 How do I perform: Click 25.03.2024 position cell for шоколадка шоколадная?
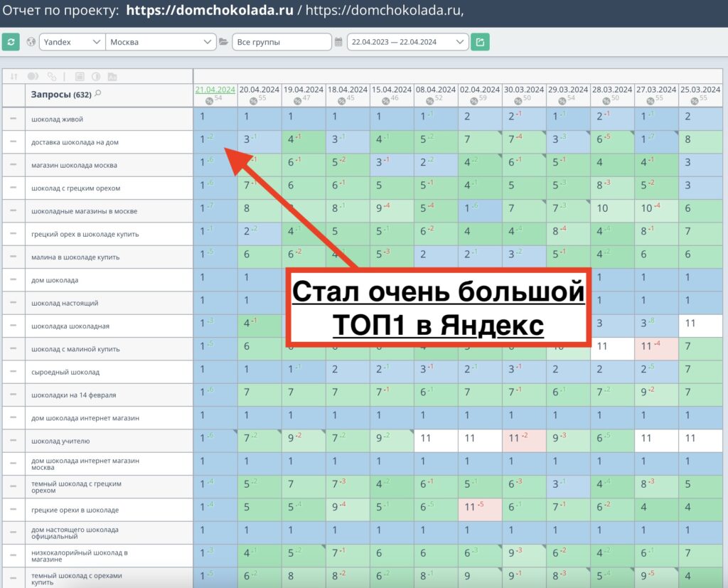pos(700,326)
